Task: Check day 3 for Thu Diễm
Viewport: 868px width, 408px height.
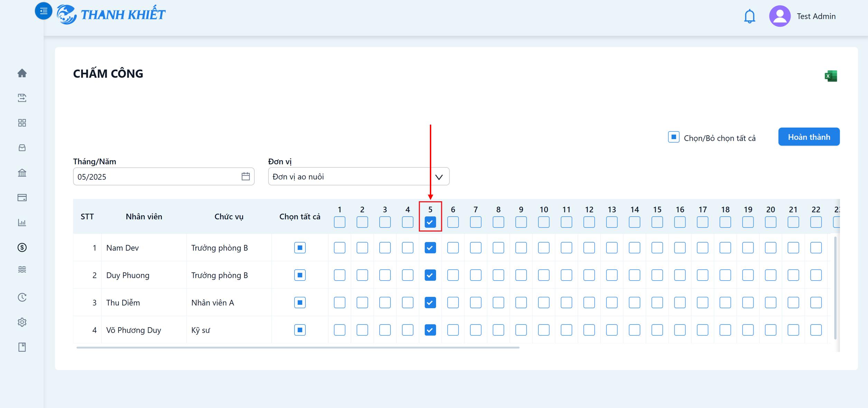Action: pos(385,302)
